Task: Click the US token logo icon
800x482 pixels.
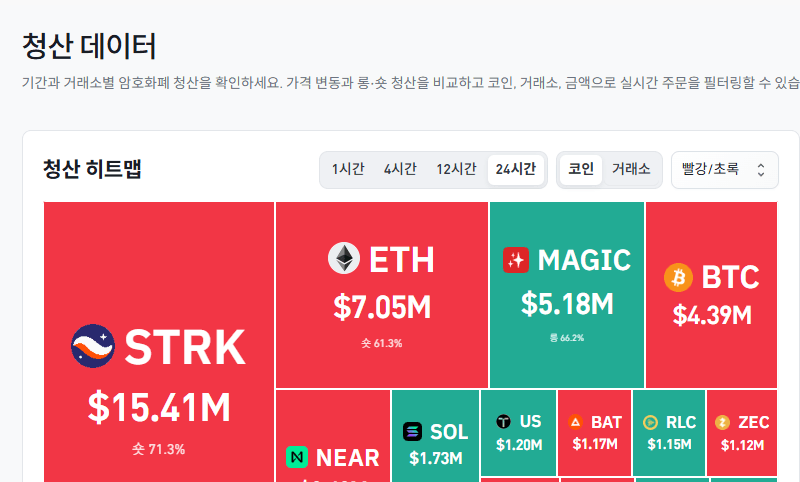Action: click(x=504, y=421)
